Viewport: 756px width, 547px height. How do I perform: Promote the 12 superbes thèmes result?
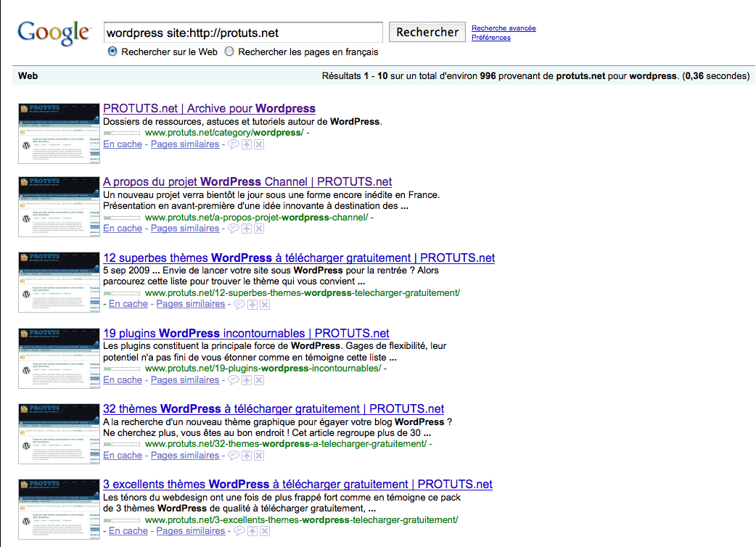tap(252, 304)
